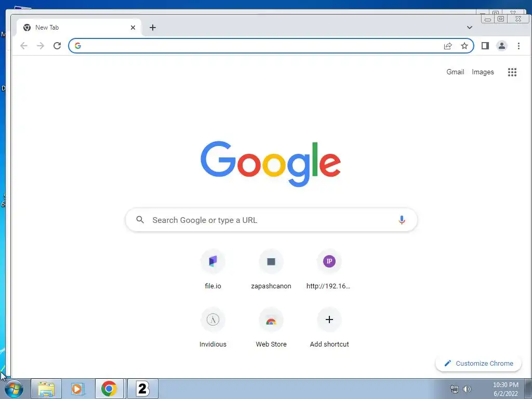Screen dimensions: 532x399
Task: Expand the tab search chevron
Action: (470, 28)
